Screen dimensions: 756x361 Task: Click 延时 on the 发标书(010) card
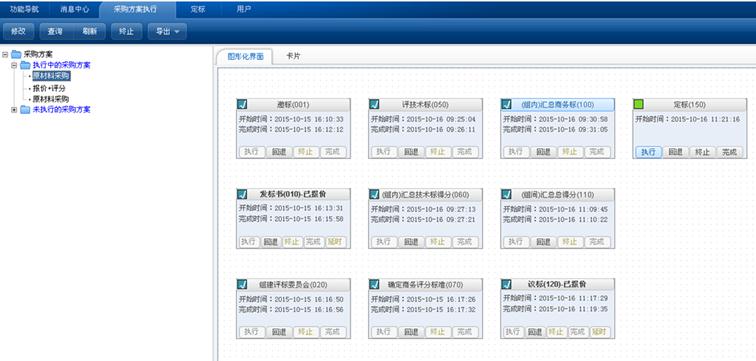coord(336,241)
